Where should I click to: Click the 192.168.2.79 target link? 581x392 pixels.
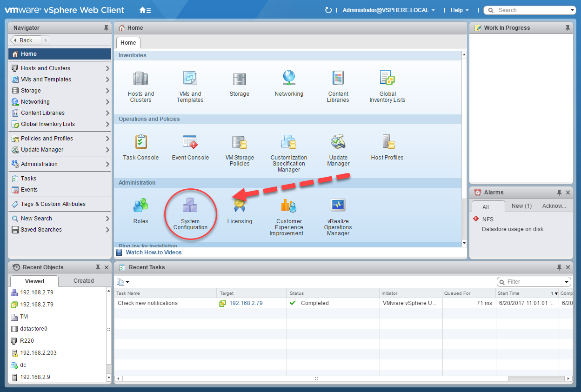click(x=246, y=303)
